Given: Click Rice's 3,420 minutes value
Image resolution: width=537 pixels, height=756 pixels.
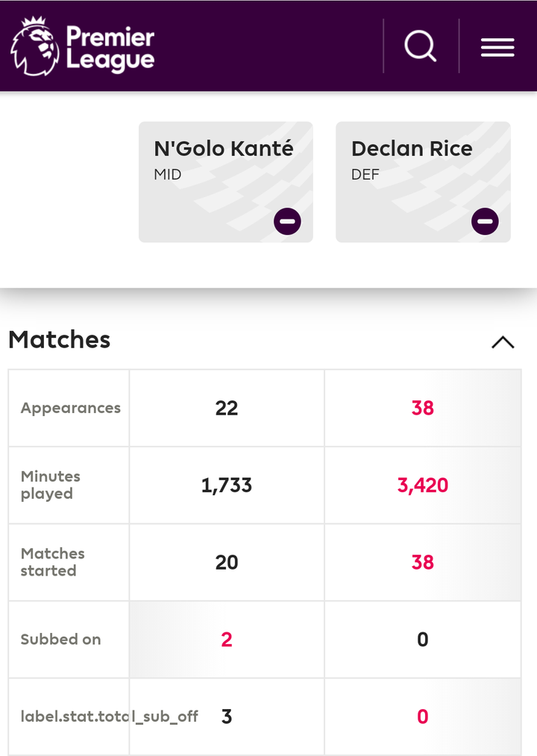Looking at the screenshot, I should [x=423, y=485].
